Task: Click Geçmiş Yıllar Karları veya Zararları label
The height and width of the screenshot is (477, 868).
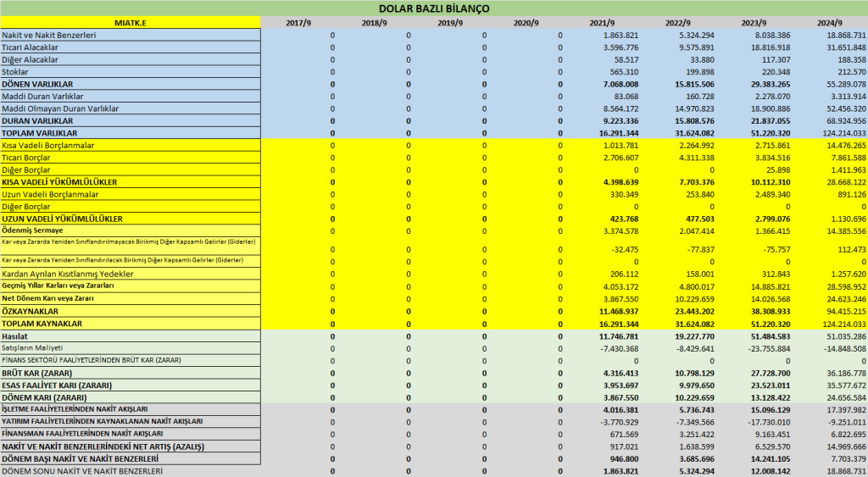Action: [x=58, y=286]
